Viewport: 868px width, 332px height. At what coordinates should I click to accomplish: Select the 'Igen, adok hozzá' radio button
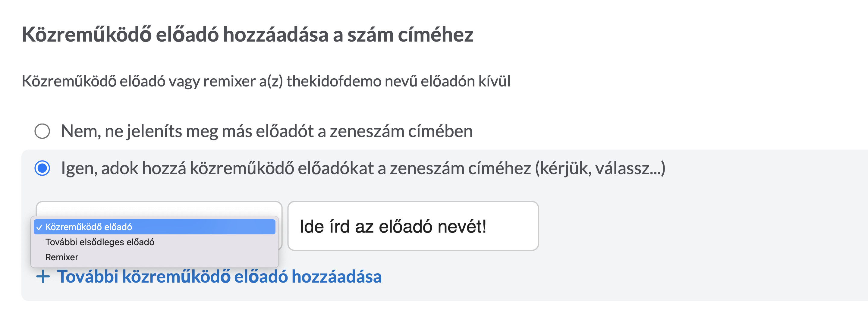42,168
